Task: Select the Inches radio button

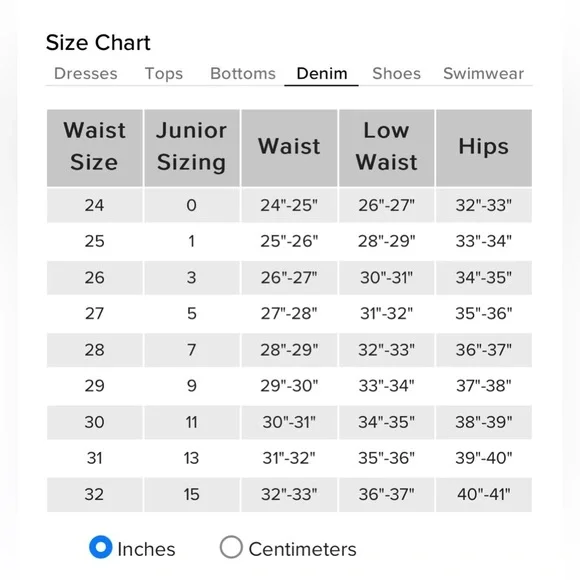Action: pyautogui.click(x=101, y=547)
